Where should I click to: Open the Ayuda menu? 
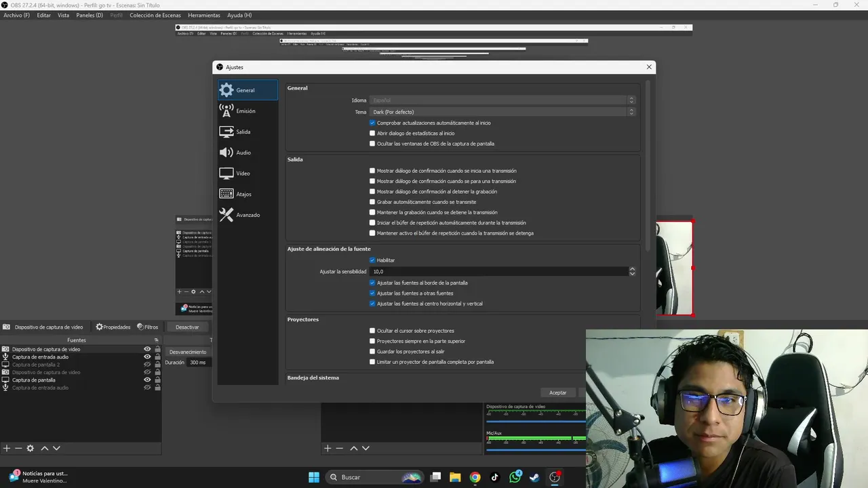click(239, 15)
